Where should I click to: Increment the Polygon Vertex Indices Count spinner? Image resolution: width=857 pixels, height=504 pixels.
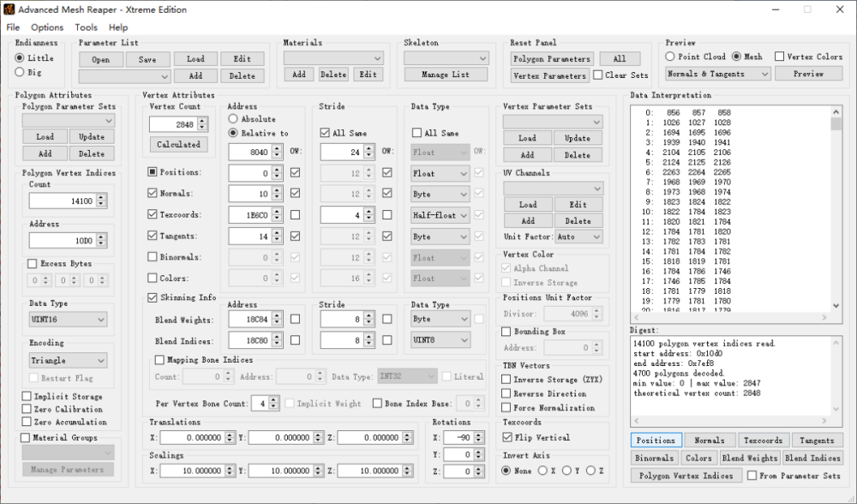[x=101, y=197]
